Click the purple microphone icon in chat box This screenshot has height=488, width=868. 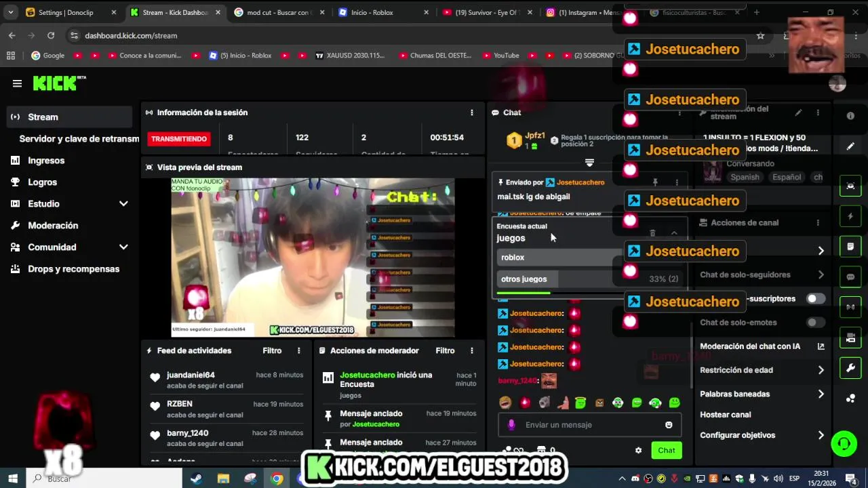(511, 425)
